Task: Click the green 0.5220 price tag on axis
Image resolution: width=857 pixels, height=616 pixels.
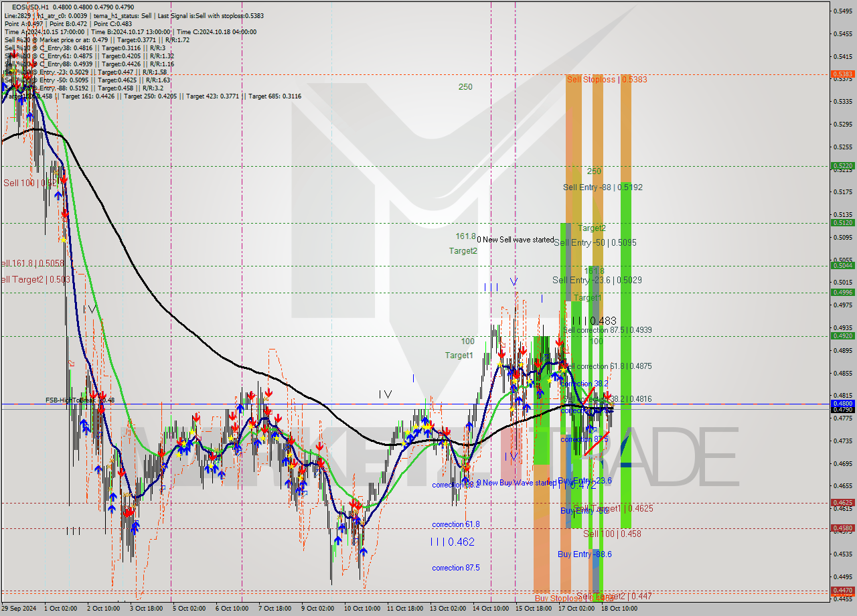Action: point(842,165)
